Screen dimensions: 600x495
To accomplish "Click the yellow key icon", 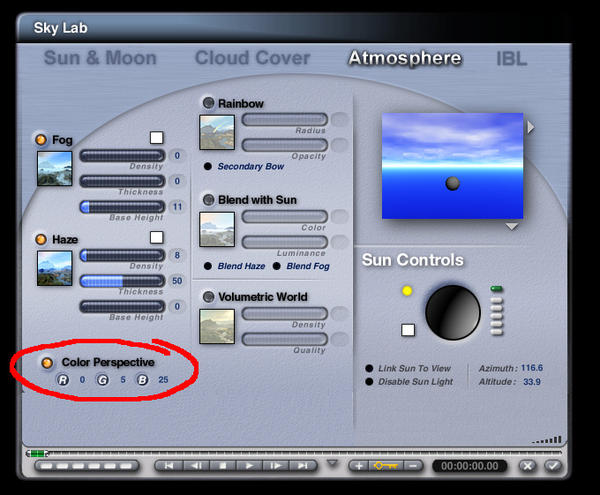I will click(386, 466).
